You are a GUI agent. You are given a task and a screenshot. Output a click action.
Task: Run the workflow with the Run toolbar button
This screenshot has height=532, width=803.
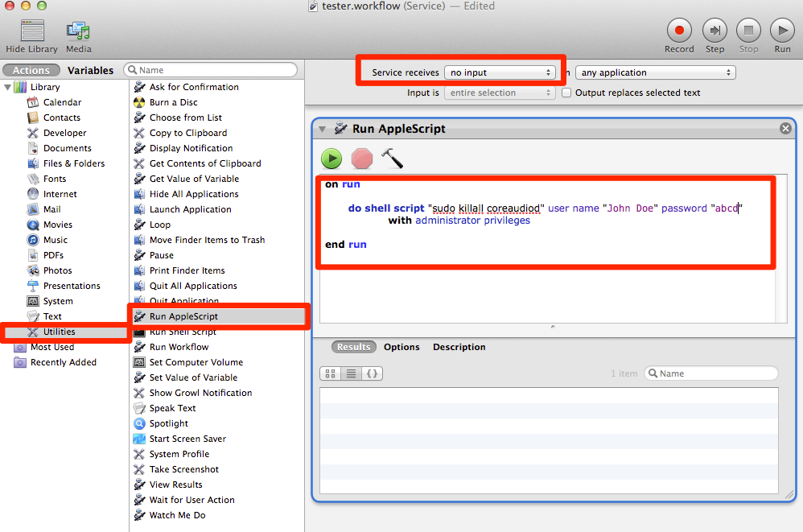[782, 31]
